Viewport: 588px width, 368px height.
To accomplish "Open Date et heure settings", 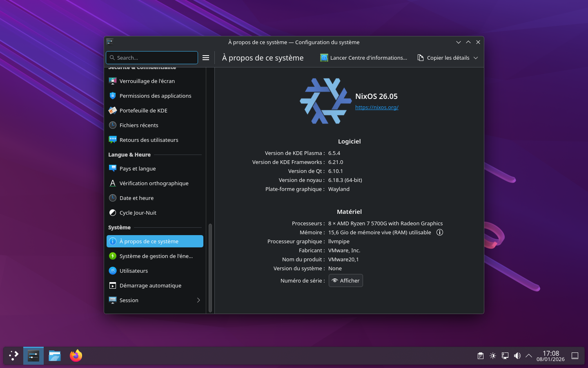I will point(136,198).
